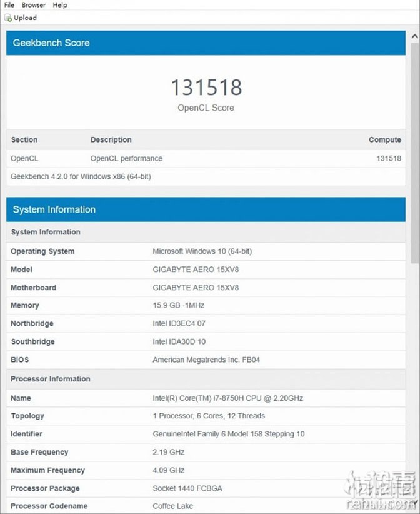Click the OpenCL Score label
The image size is (420, 514).
pos(206,108)
